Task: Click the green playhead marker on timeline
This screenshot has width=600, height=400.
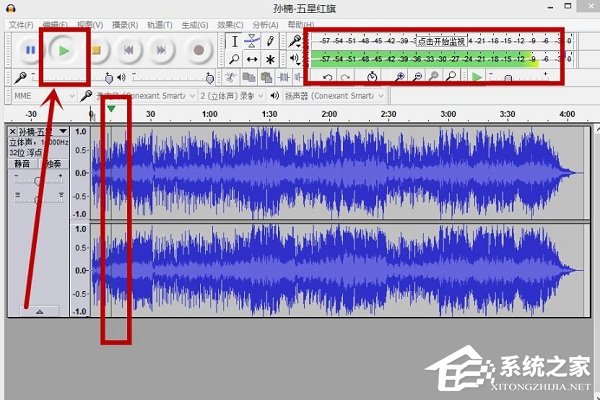Action: click(x=111, y=109)
